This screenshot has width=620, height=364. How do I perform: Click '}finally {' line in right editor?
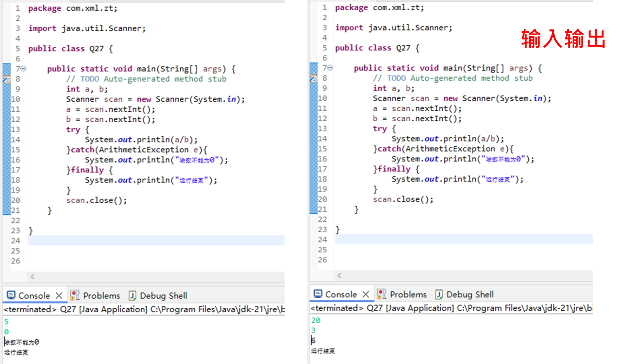(396, 169)
